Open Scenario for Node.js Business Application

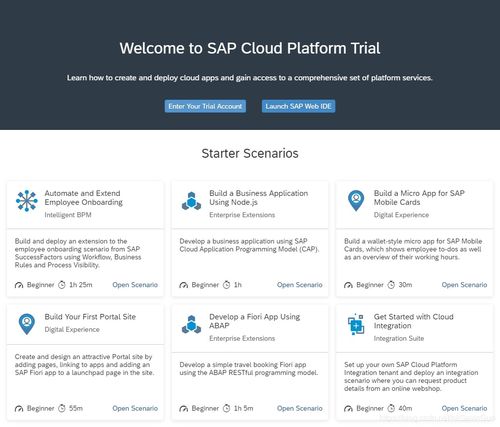pos(300,285)
